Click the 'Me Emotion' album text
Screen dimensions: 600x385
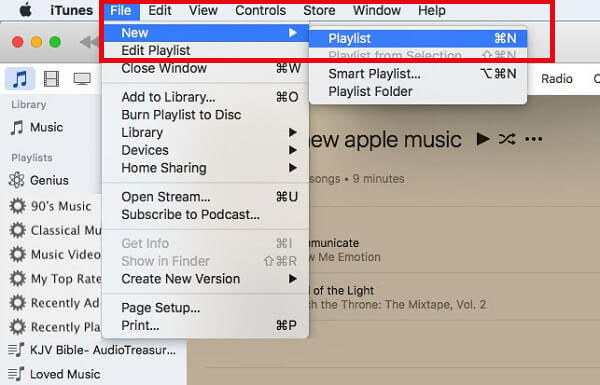(349, 257)
